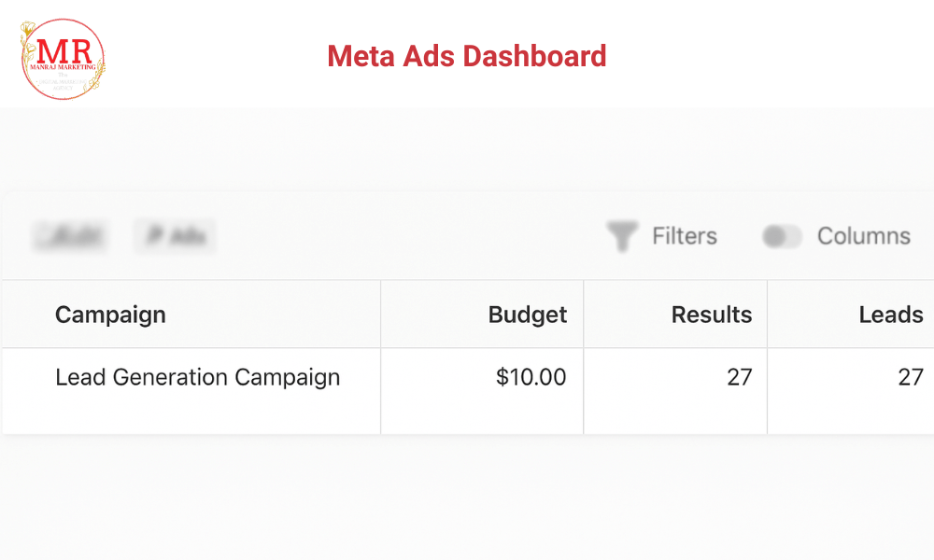Sort by the Budget column header
The height and width of the screenshot is (560, 934).
coord(528,315)
